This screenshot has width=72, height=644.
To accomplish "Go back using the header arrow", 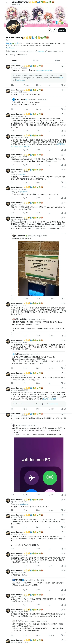I will (7, 3).
